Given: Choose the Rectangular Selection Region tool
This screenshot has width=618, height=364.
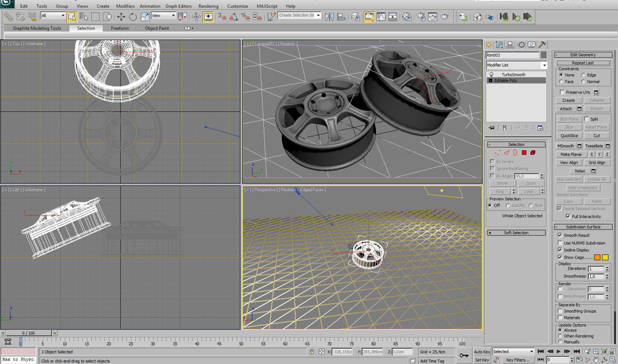Looking at the screenshot, I should pos(95,16).
